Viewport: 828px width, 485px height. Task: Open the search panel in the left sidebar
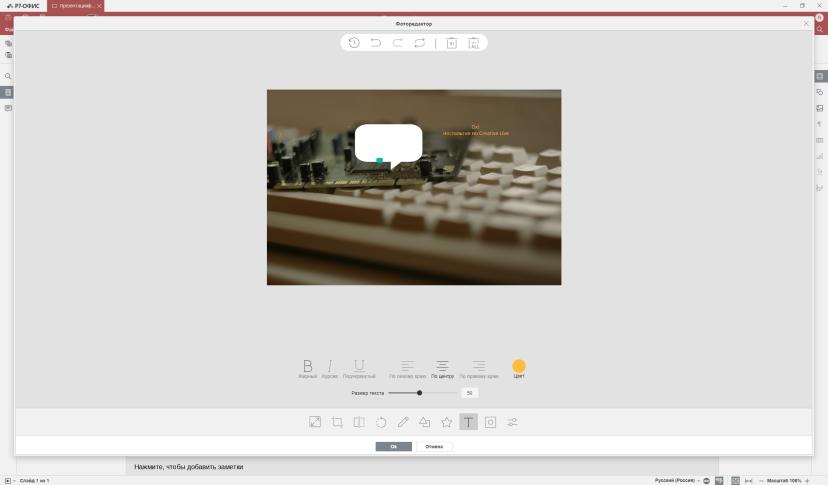coord(8,76)
